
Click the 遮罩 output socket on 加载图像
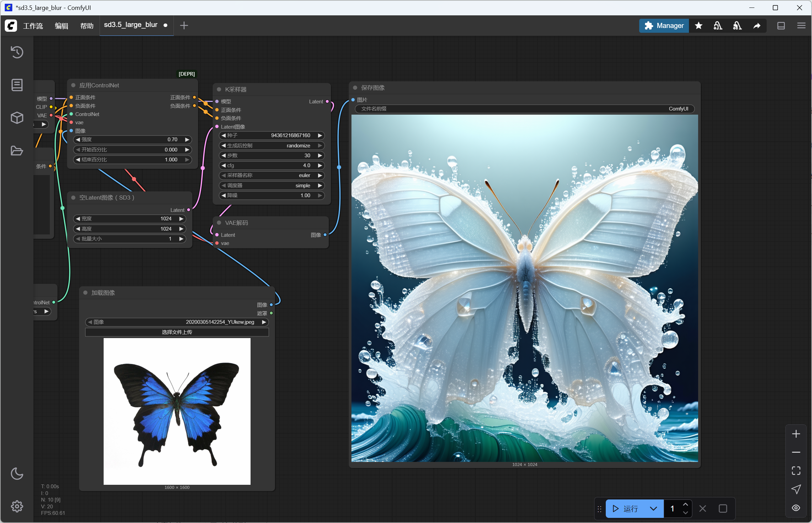271,313
